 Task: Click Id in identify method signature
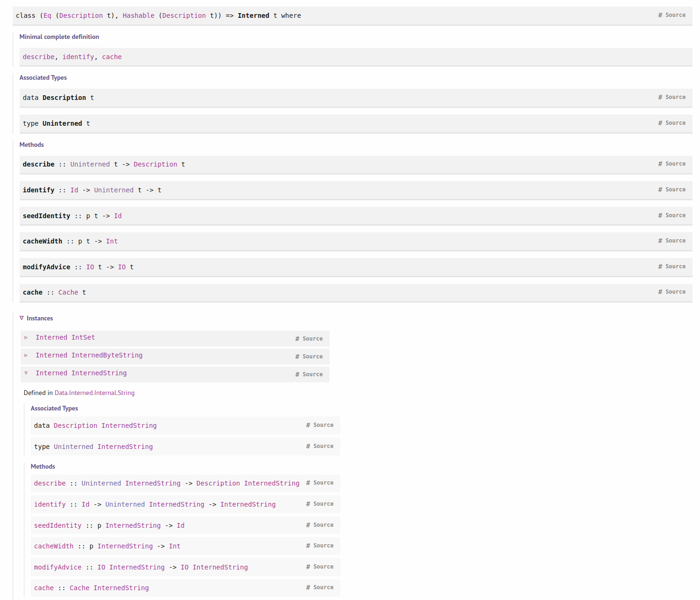(x=75, y=190)
